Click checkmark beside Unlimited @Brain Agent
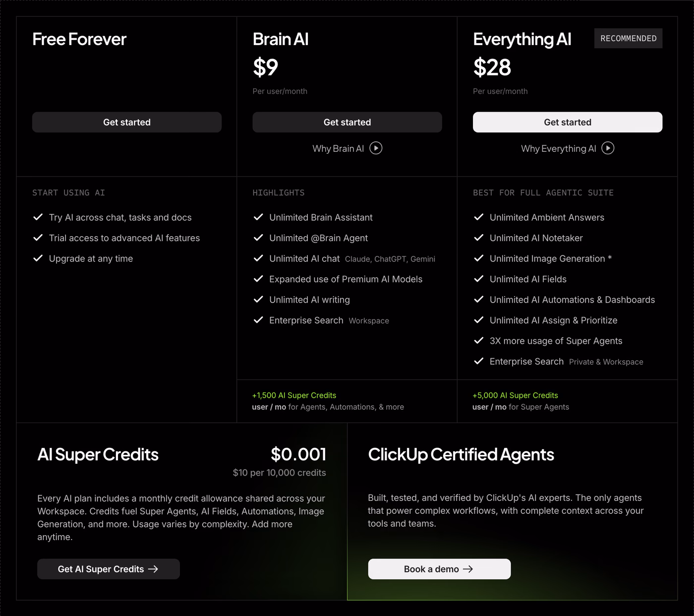This screenshot has height=616, width=694. click(x=258, y=238)
